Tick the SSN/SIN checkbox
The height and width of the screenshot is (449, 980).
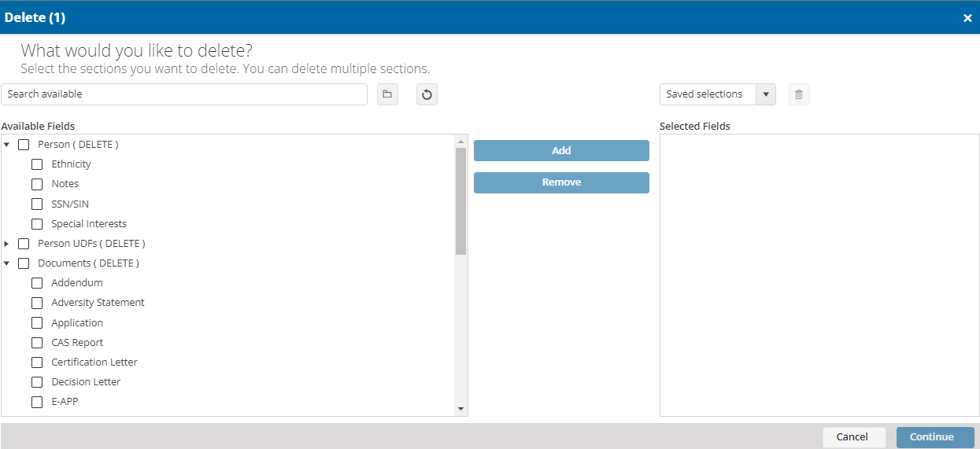click(37, 204)
